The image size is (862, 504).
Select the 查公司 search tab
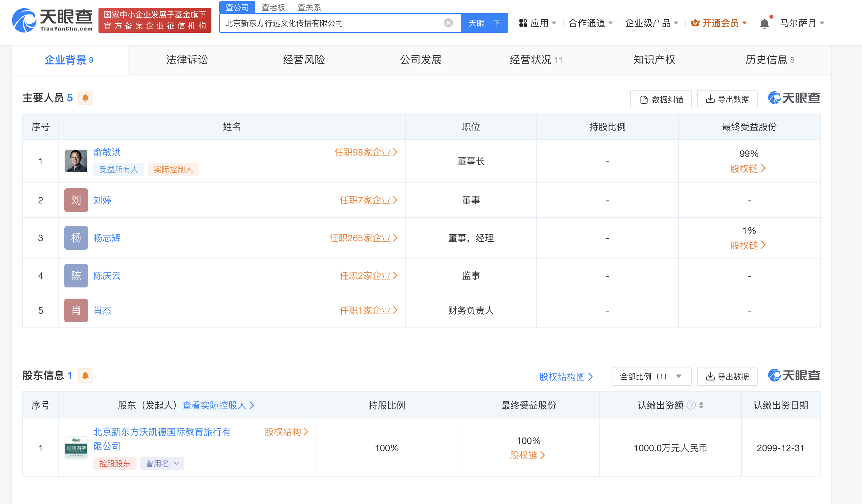click(x=237, y=7)
